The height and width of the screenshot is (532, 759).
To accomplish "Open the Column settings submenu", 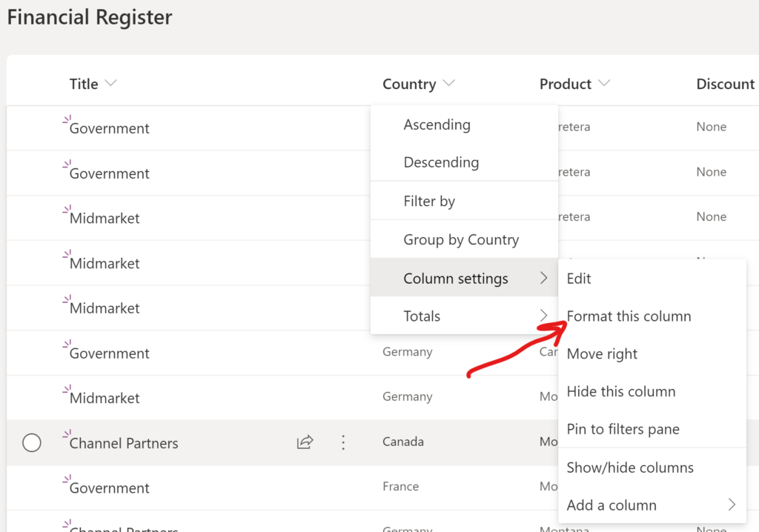I will point(455,278).
